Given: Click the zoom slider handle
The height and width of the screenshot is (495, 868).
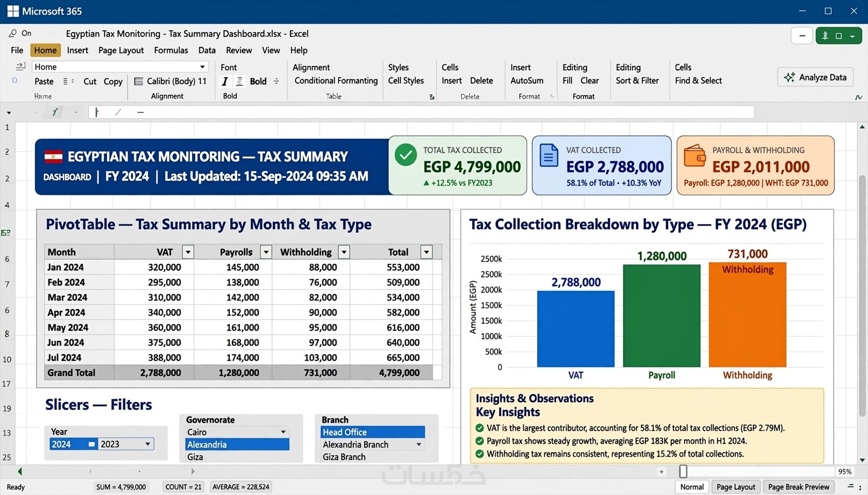Looking at the screenshot, I should pos(683,471).
